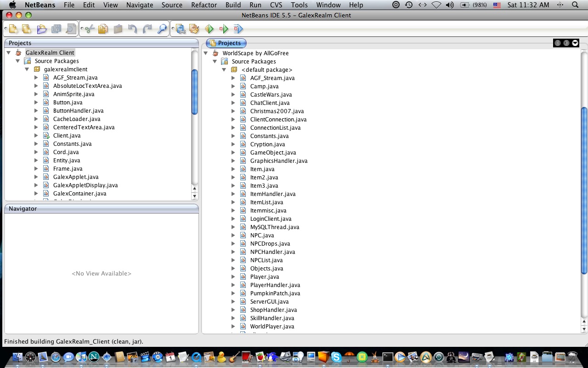Select ChatClient.java in WorldScape project
The image size is (588, 368).
(270, 103)
